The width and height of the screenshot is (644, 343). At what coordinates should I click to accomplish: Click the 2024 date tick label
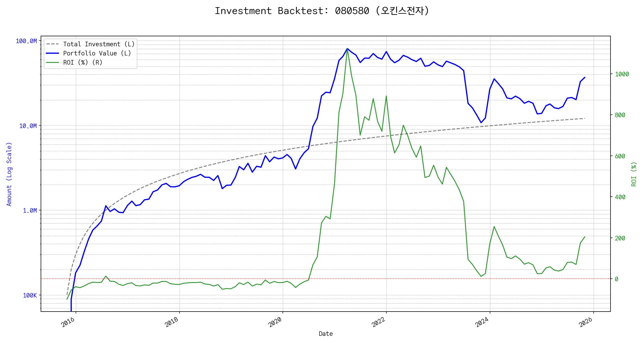tap(482, 322)
